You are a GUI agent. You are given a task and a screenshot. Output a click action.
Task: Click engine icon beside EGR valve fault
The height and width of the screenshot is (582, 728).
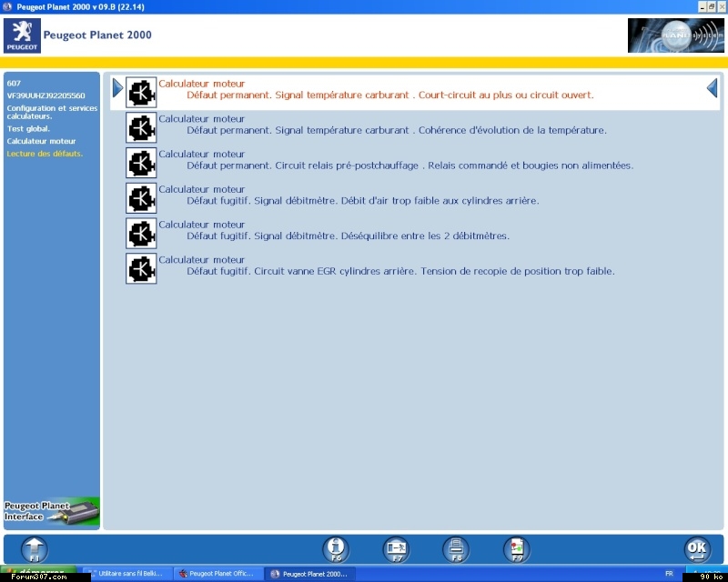(141, 268)
